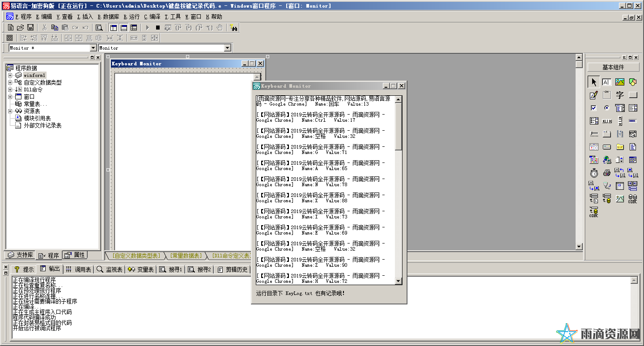Click the log line 'Name:G Value:71'
644x346 pixels.
324,152
